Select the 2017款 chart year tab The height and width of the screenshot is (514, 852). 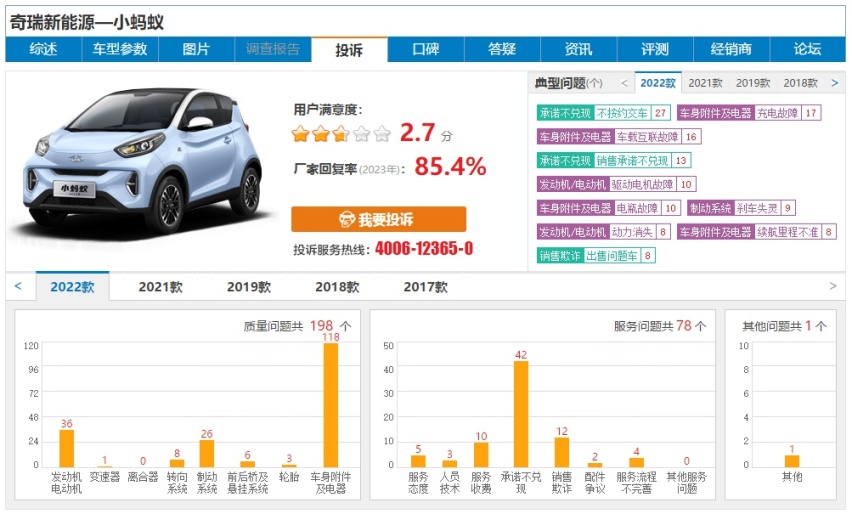pos(425,287)
